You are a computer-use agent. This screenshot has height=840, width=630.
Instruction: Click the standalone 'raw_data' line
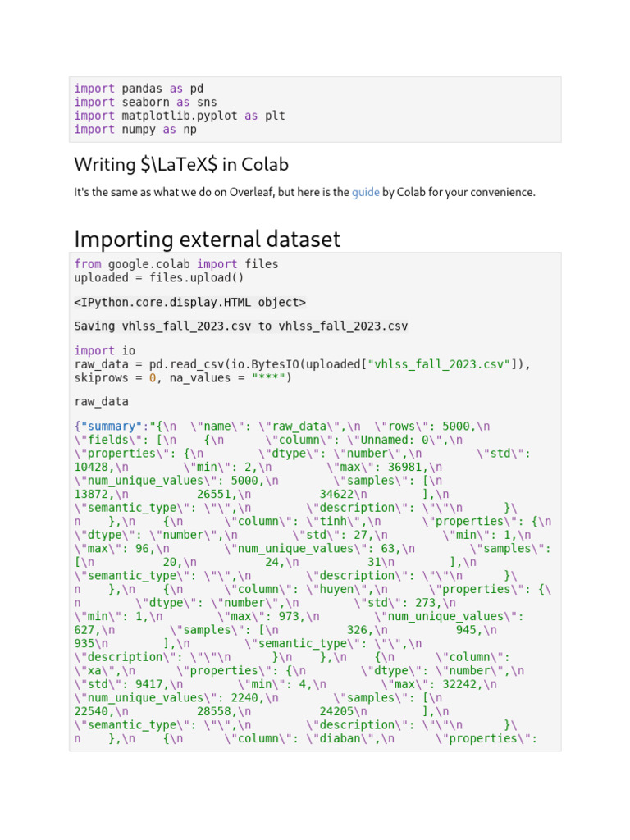[x=101, y=403]
